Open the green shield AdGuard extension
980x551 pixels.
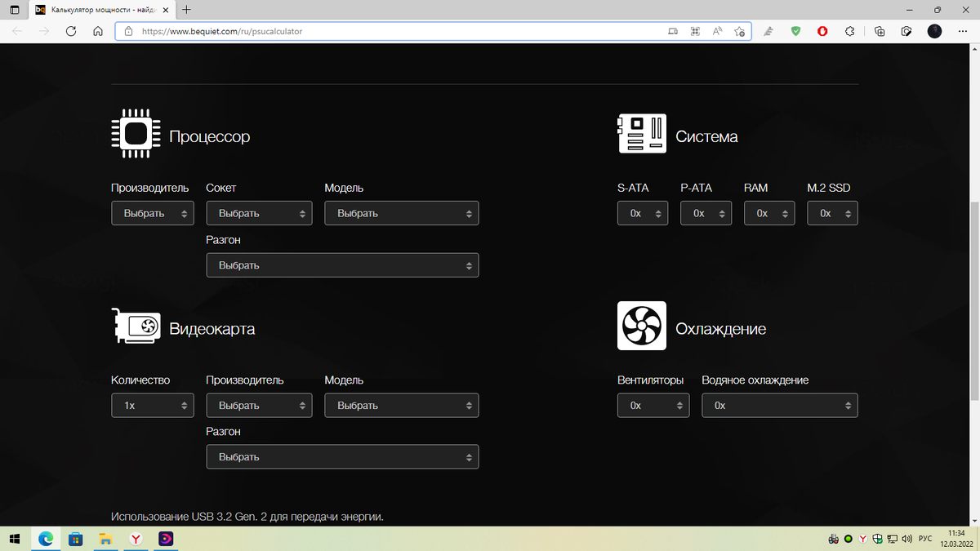[x=796, y=31]
